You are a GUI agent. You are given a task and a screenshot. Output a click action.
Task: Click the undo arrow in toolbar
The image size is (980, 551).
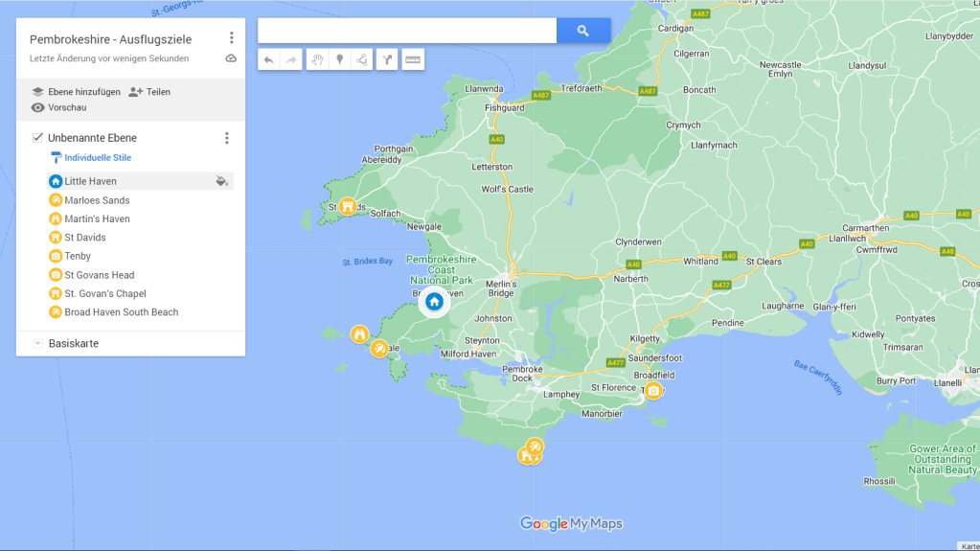point(268,59)
